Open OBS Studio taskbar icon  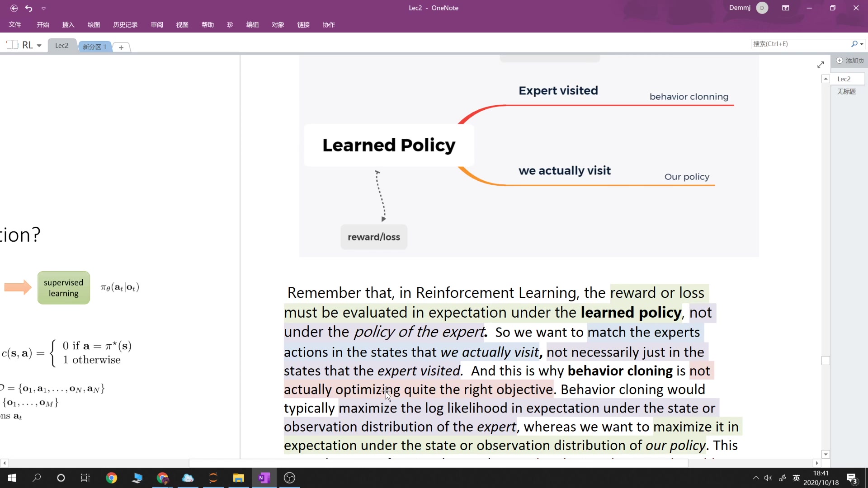pos(289,478)
